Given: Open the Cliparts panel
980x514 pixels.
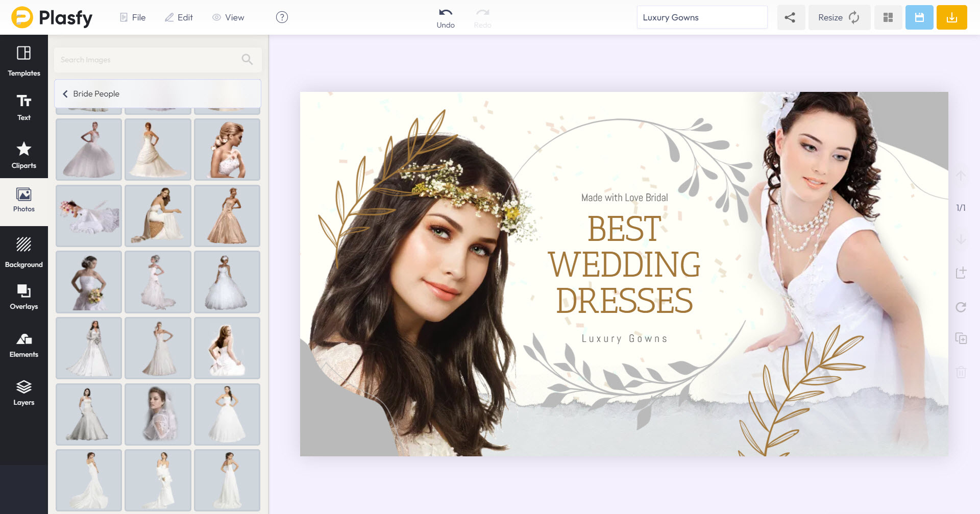Looking at the screenshot, I should click(x=24, y=155).
